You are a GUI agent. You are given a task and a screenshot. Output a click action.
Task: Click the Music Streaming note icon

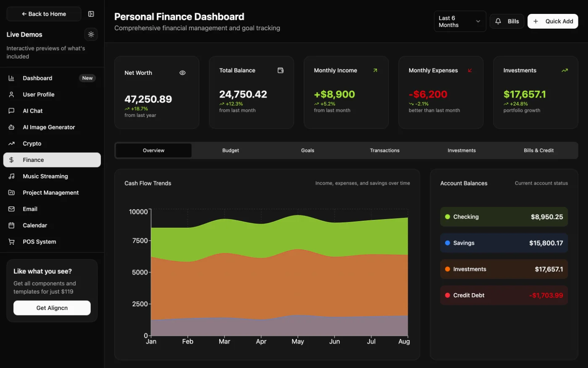11,176
